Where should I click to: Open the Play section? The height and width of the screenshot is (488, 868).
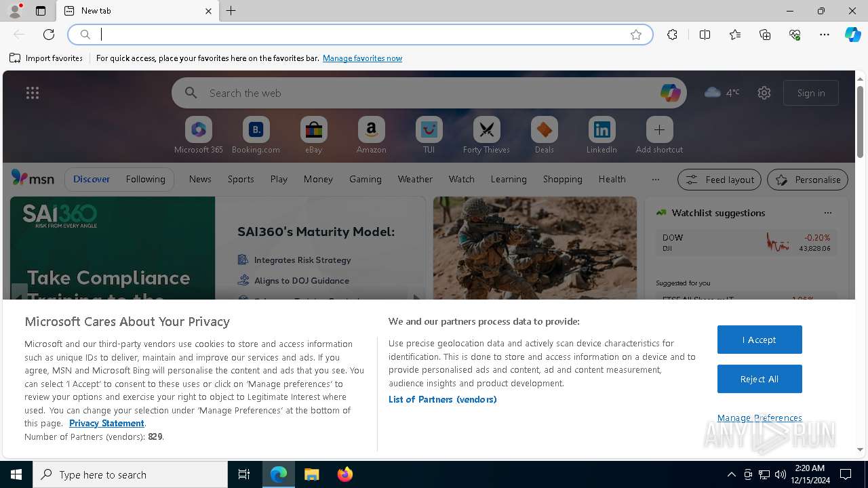coord(279,179)
